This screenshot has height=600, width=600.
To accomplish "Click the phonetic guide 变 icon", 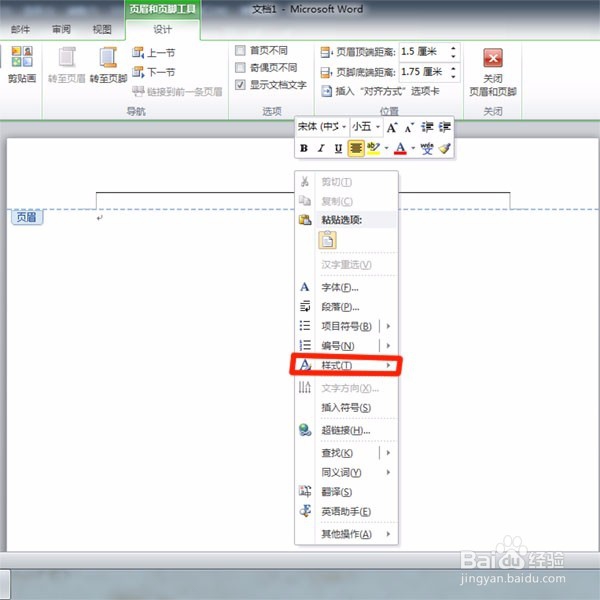I will tap(427, 148).
